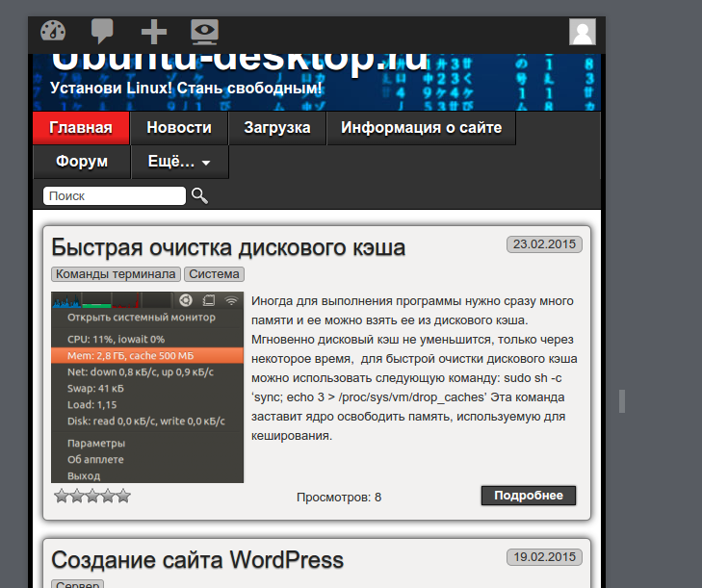Give the disk cache post one star
Image resolution: width=702 pixels, height=588 pixels.
click(x=62, y=497)
